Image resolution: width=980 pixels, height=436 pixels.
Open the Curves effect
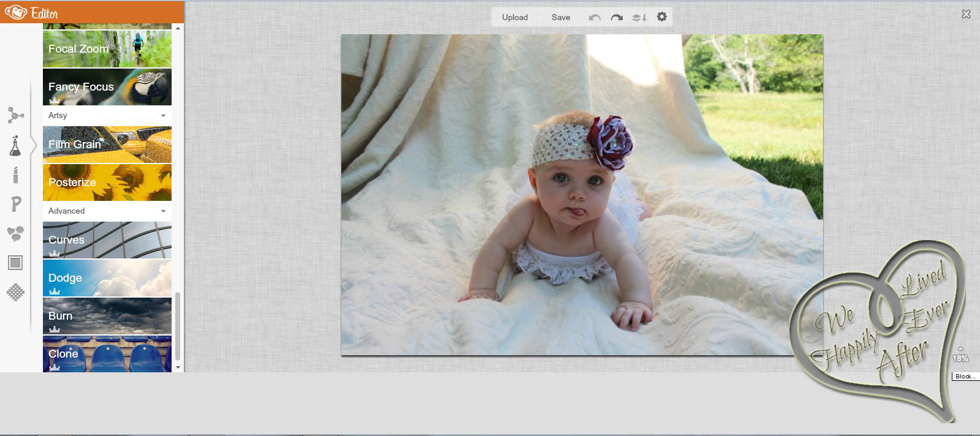(107, 240)
